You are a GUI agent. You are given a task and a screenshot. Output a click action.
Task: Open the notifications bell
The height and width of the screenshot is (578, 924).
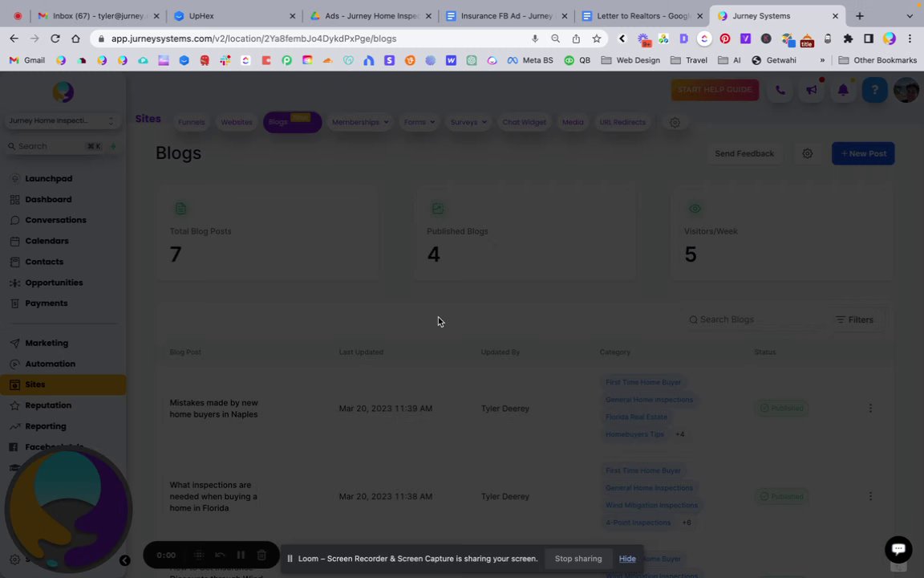tap(843, 90)
